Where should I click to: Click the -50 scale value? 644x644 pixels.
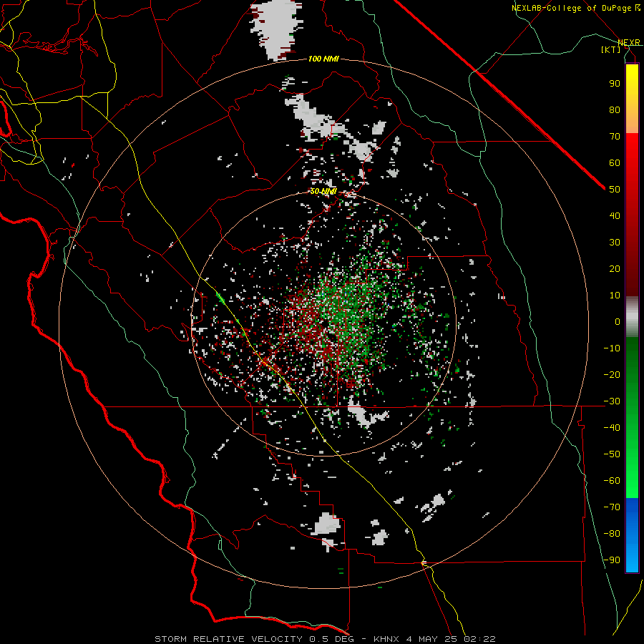pos(612,454)
